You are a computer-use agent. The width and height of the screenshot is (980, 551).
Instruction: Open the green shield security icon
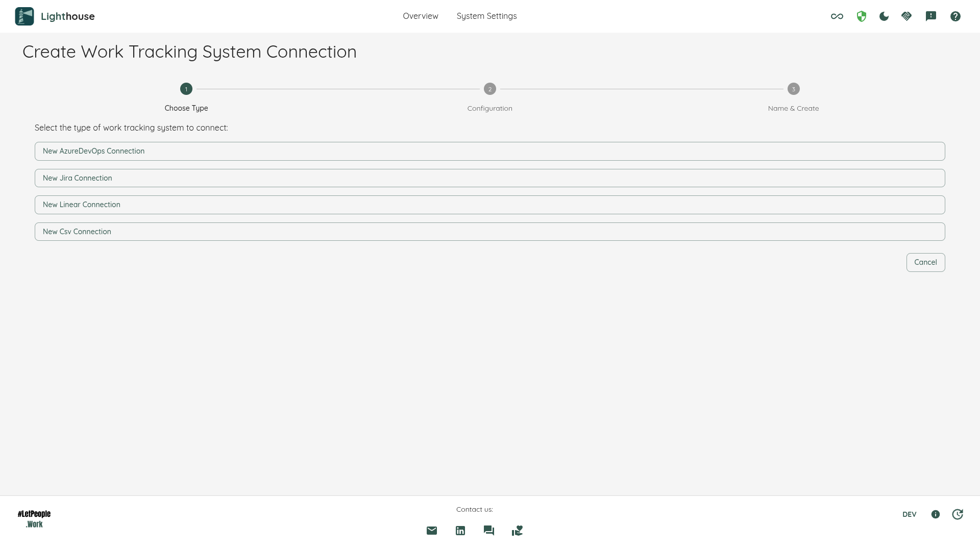point(861,16)
